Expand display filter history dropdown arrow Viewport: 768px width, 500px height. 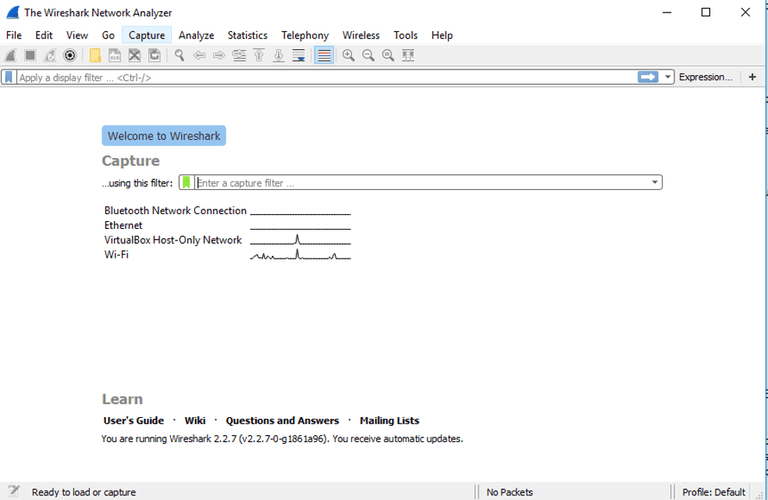tap(667, 77)
